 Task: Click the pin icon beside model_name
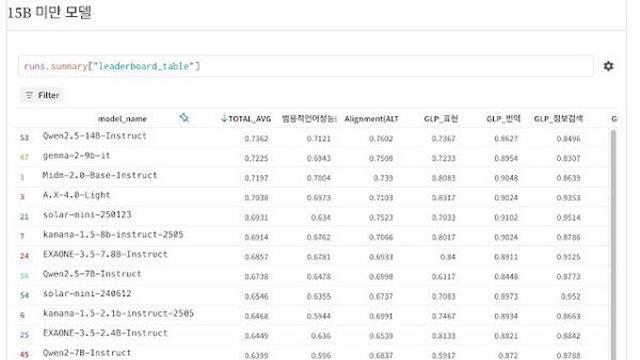coord(184,118)
